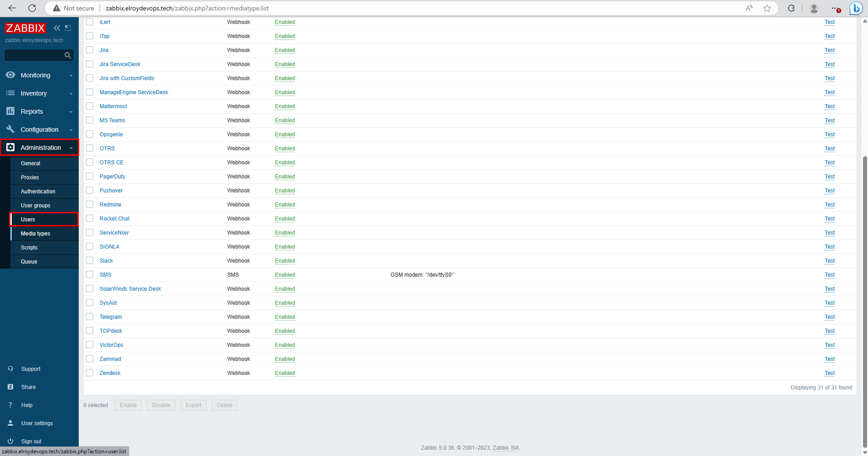Click the scrollbar up arrow
Image resolution: width=868 pixels, height=456 pixels.
coord(865,21)
